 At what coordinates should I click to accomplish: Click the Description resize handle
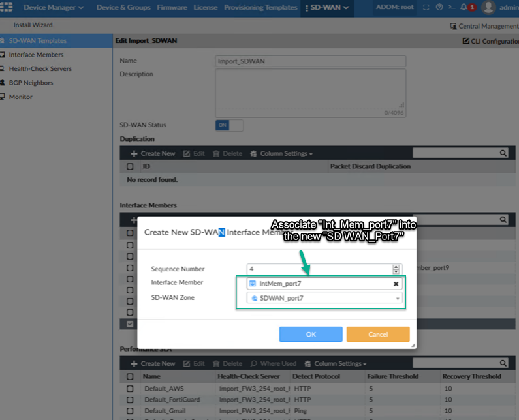(401, 105)
